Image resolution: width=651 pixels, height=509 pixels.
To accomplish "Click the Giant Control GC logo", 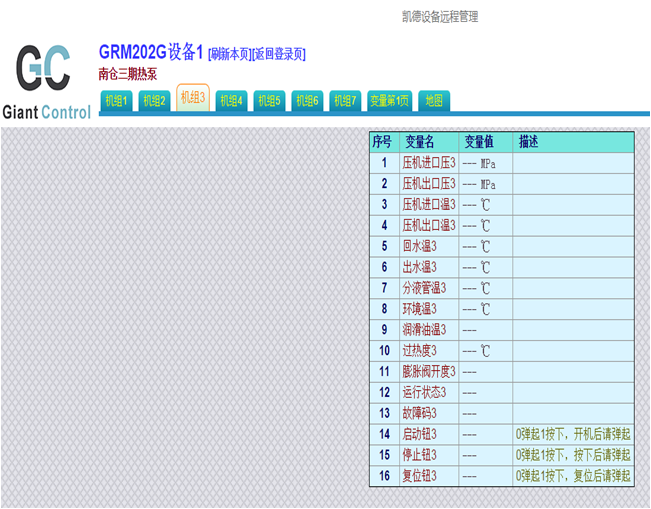I will [45, 80].
